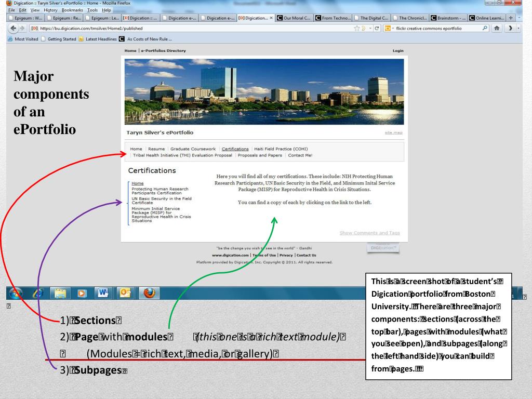532x399 pixels.
Task: Open the browser home page icon
Action: tap(496, 29)
